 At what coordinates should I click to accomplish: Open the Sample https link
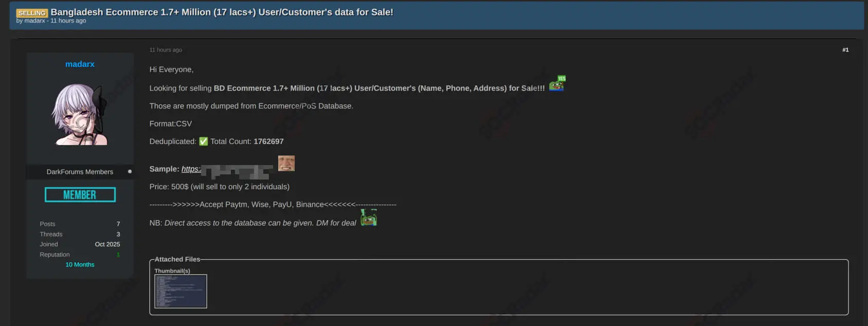227,170
